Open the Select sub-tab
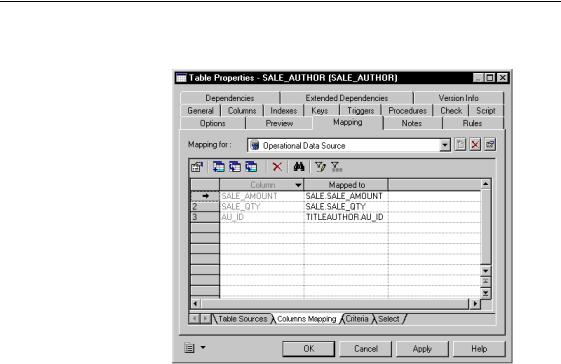 click(x=389, y=319)
